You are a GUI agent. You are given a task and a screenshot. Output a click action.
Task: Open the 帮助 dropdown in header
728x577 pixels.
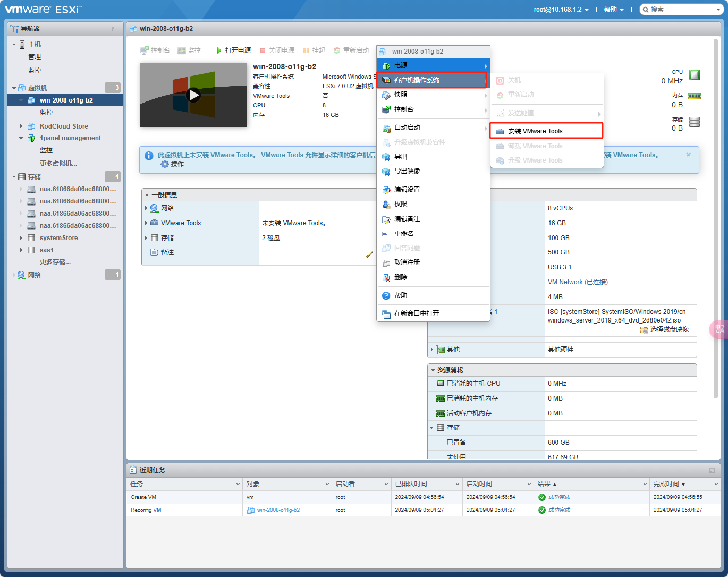coord(614,10)
